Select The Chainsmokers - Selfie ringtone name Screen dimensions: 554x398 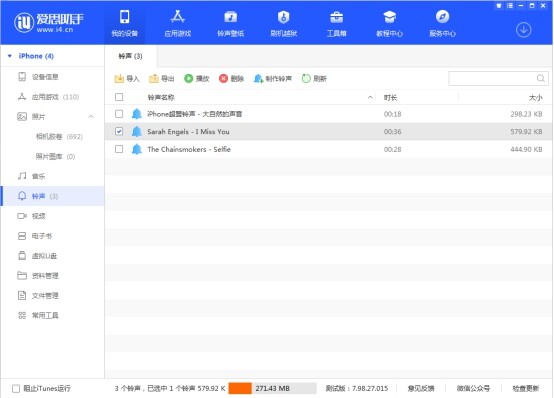[x=189, y=149]
